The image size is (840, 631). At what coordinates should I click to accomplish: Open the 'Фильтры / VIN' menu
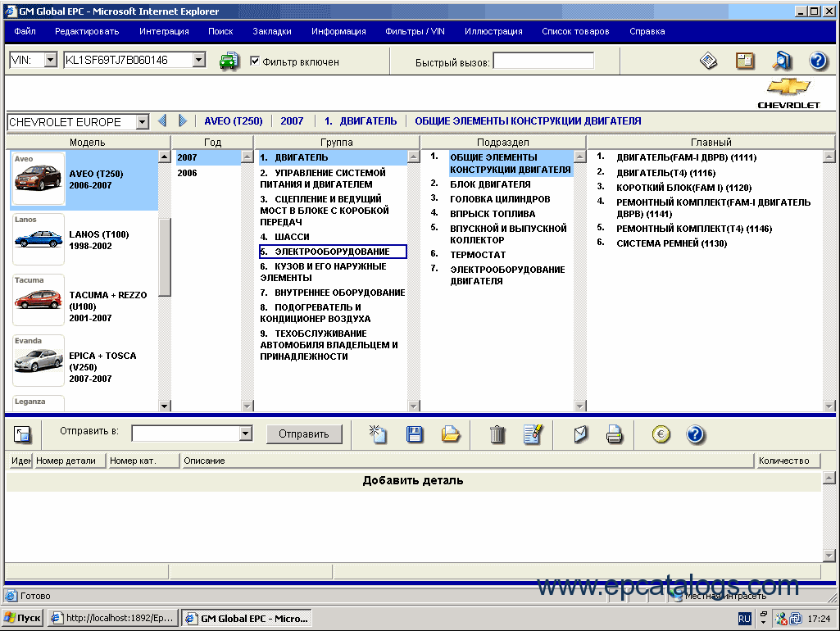[415, 31]
